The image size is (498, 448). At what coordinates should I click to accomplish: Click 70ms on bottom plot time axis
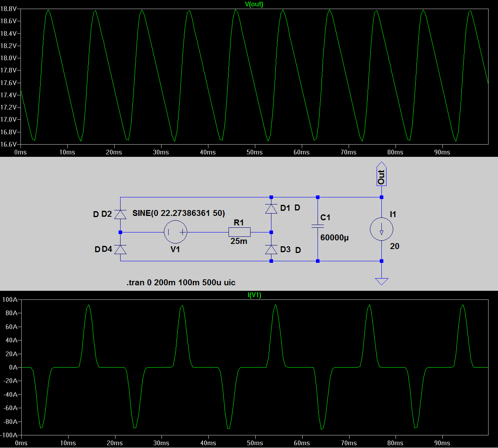[x=349, y=443]
